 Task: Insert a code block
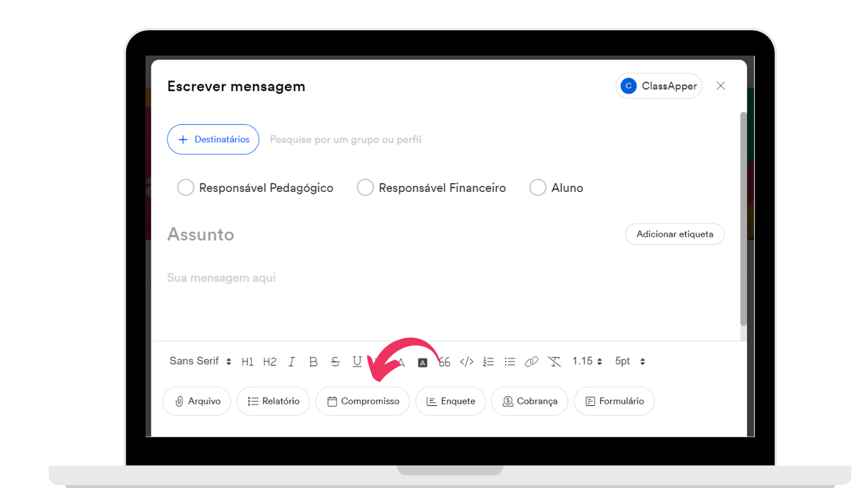(467, 361)
